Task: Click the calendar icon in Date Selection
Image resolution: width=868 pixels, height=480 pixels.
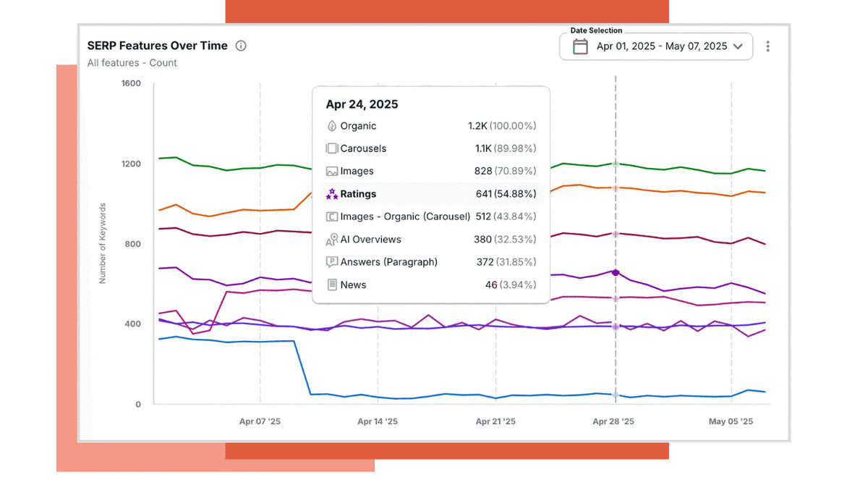Action: (x=580, y=46)
